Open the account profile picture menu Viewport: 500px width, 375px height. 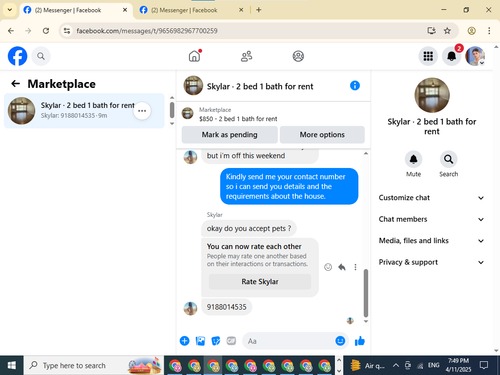click(x=475, y=56)
